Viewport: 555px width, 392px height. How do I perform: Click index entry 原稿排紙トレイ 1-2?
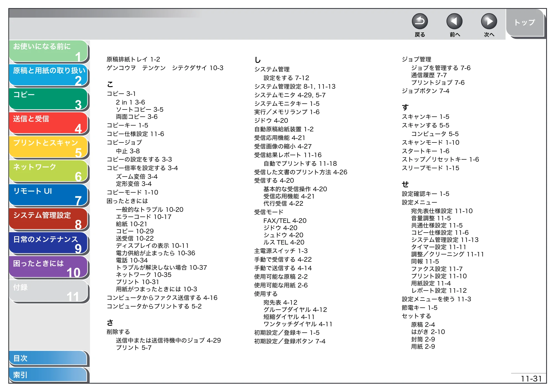pos(133,59)
